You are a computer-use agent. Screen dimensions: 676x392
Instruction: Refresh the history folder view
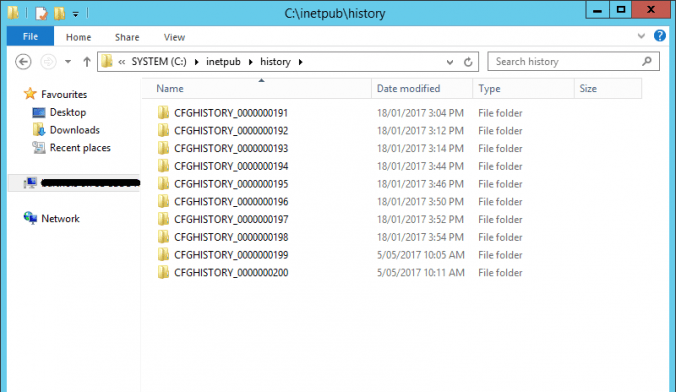tap(468, 62)
